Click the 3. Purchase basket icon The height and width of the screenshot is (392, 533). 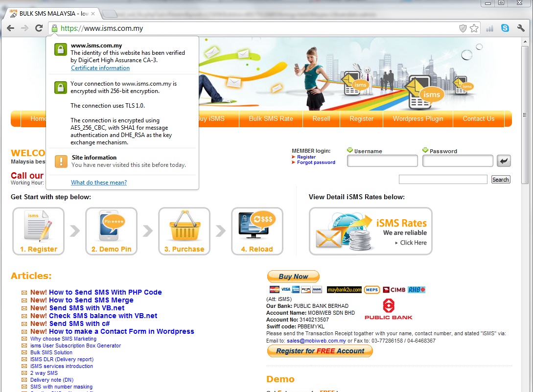point(184,231)
